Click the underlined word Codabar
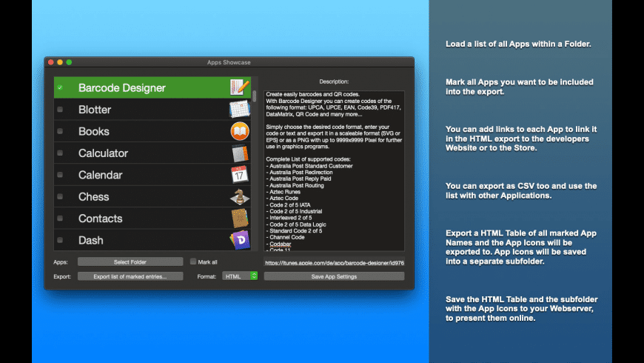This screenshot has height=363, width=644. (x=281, y=244)
